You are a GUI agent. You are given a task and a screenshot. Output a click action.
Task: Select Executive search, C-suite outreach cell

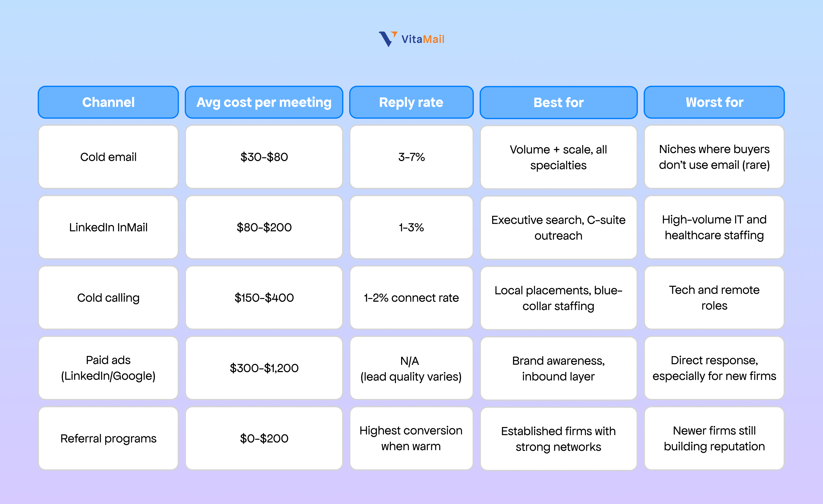click(559, 228)
